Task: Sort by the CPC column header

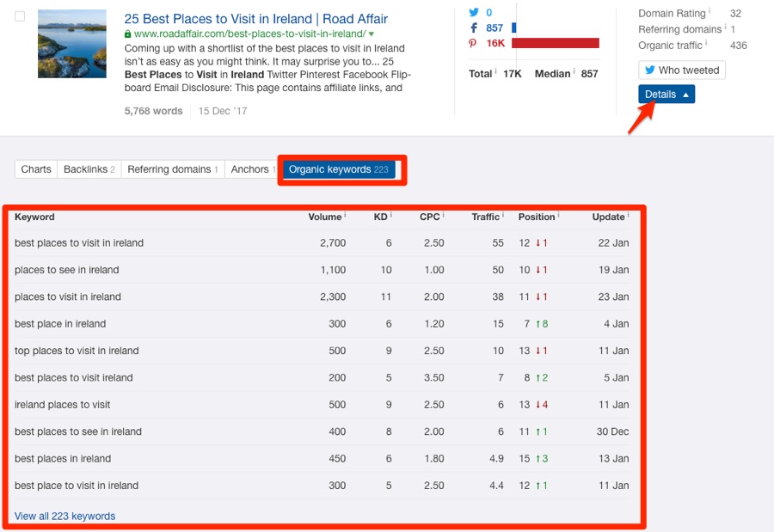Action: click(429, 217)
